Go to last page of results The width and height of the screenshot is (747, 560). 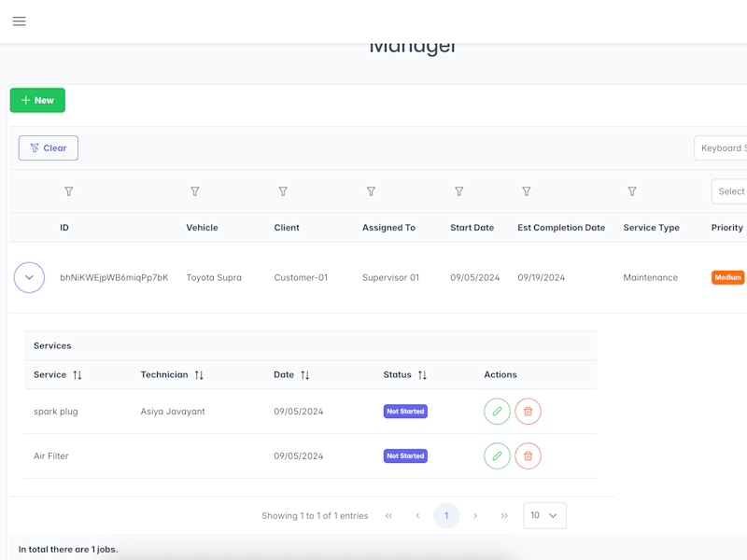(x=504, y=516)
